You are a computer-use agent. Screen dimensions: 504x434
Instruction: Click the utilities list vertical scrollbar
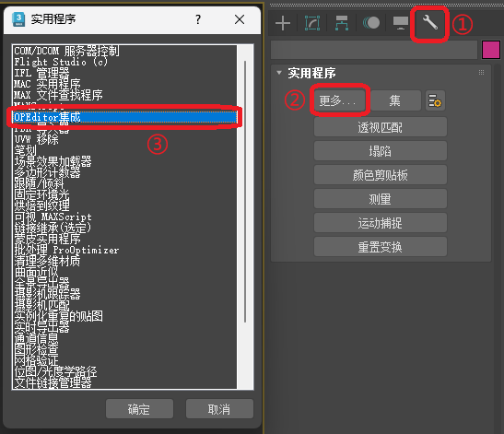coord(245,192)
